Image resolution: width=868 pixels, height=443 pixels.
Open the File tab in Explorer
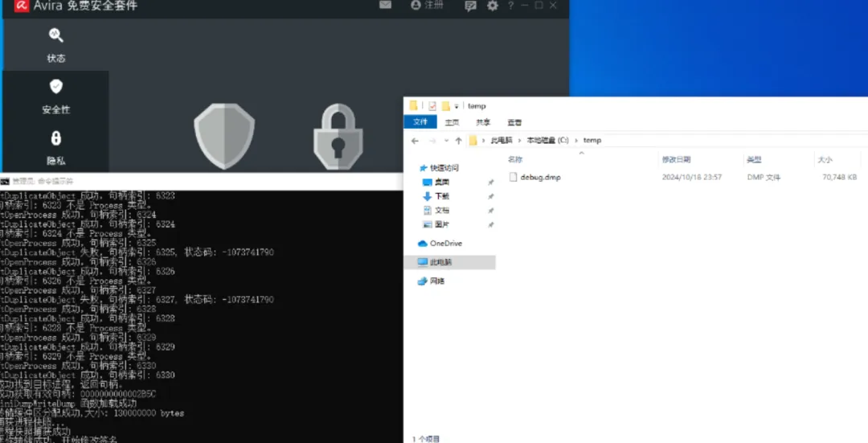(x=420, y=122)
